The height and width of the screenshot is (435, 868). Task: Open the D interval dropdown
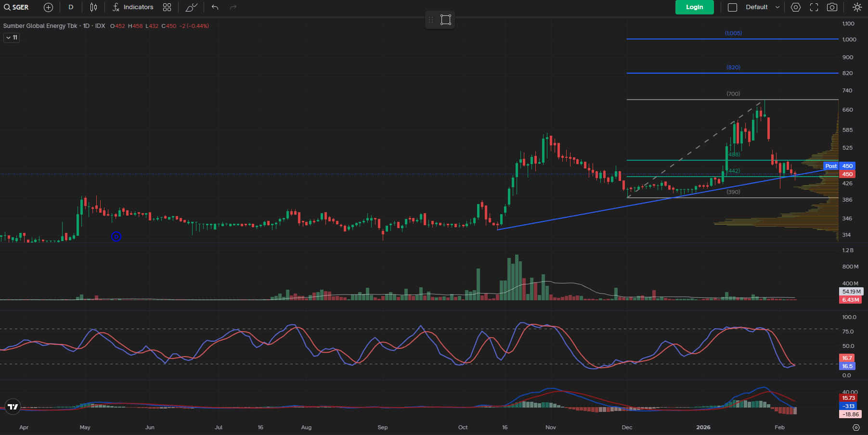pos(71,7)
